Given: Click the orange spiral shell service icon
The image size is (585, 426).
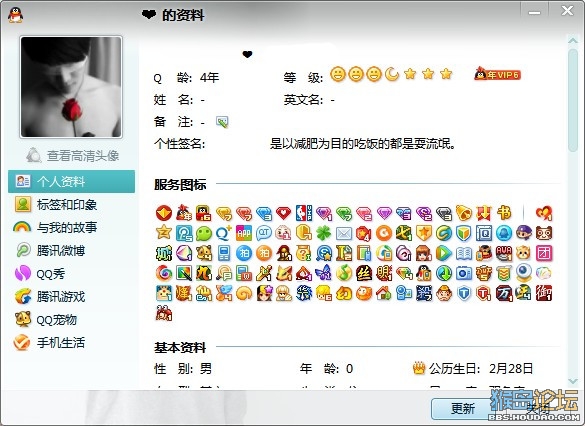Looking at the screenshot, I should pyautogui.click(x=244, y=294).
